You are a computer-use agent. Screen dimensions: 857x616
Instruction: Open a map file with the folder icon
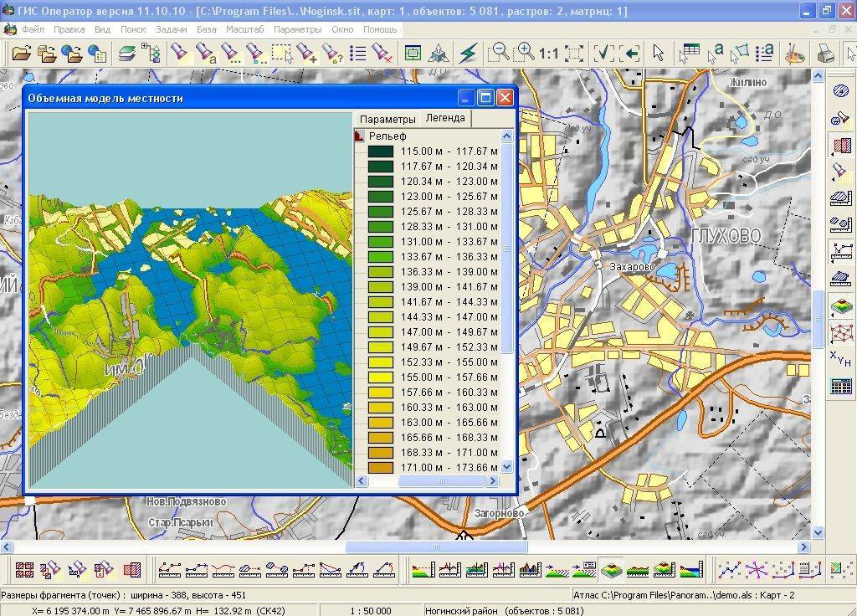21,53
